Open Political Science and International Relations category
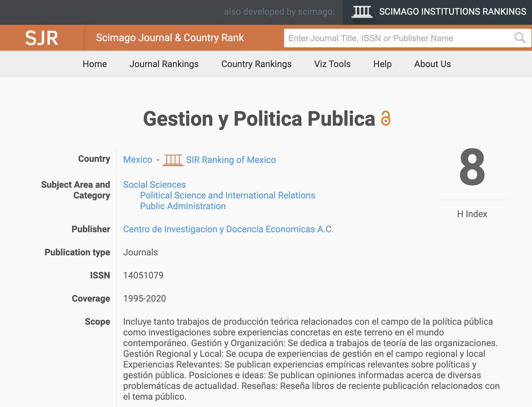Image resolution: width=532 pixels, height=407 pixels. [x=227, y=195]
